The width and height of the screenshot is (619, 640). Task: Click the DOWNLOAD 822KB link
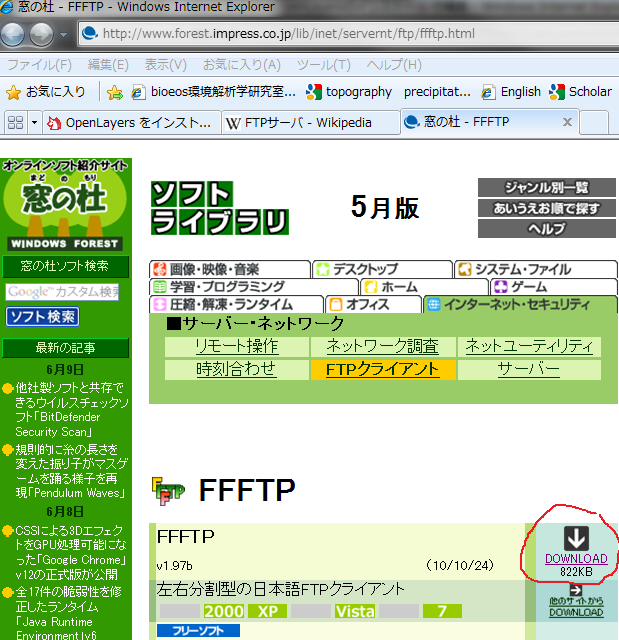pos(576,559)
